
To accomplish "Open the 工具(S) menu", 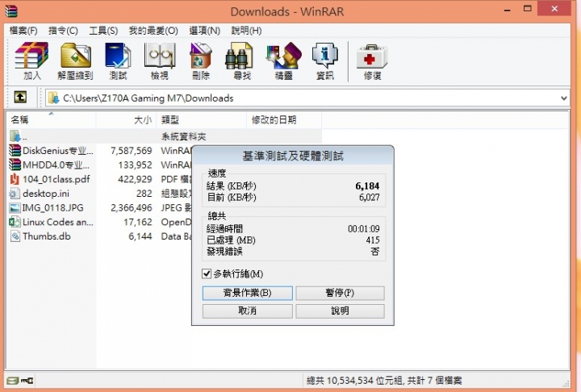I will (x=103, y=31).
